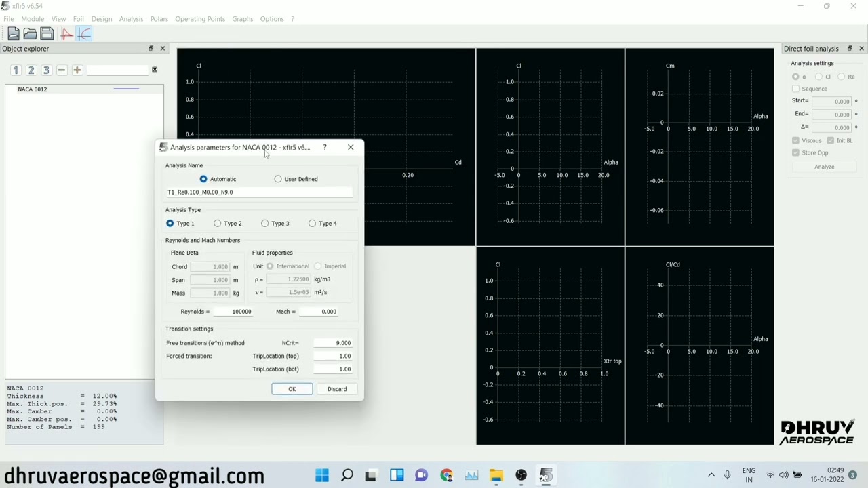Open Chat app on taskbar

tap(421, 475)
